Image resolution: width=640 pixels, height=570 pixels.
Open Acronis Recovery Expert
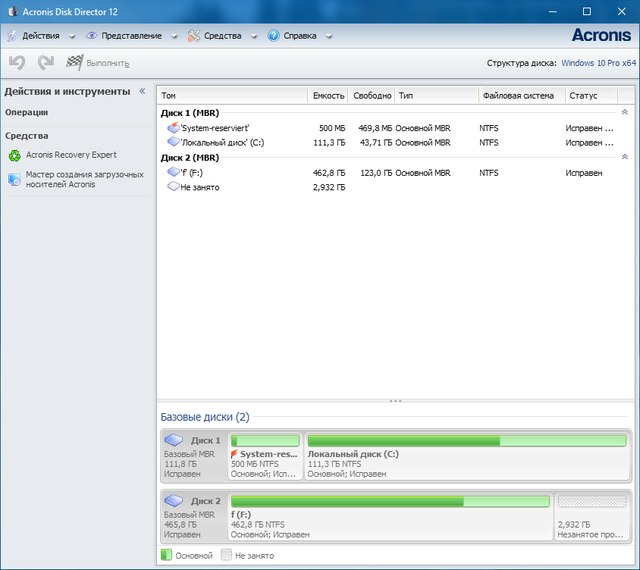click(x=70, y=155)
